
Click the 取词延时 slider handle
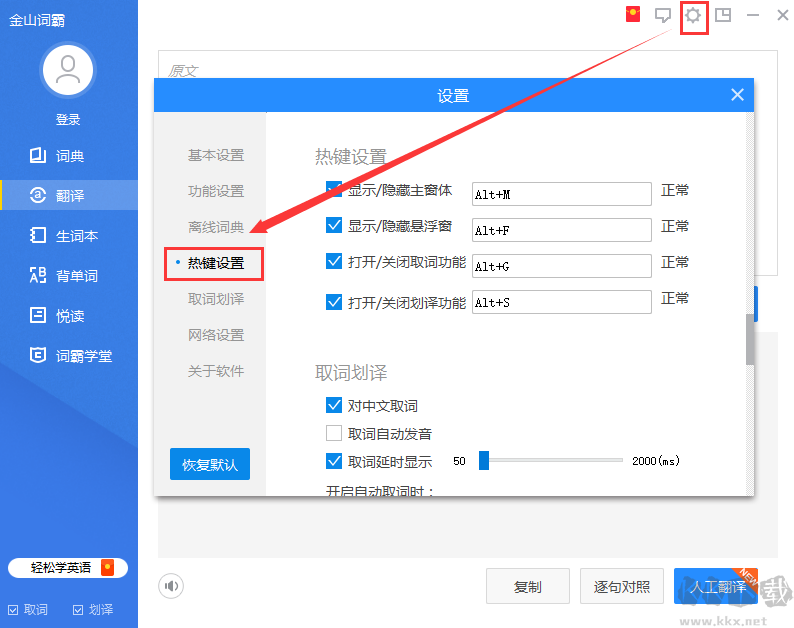click(484, 460)
